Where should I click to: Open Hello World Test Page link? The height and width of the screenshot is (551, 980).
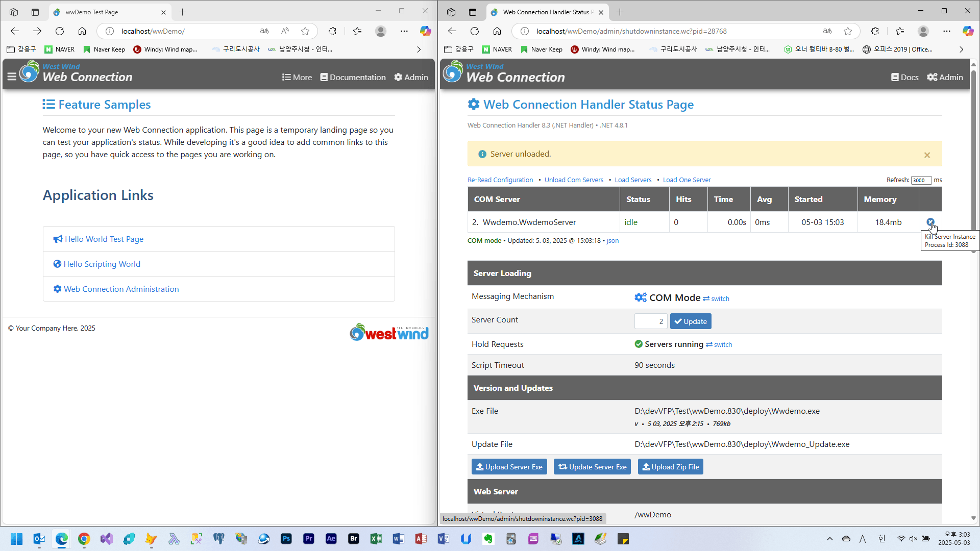click(x=99, y=239)
